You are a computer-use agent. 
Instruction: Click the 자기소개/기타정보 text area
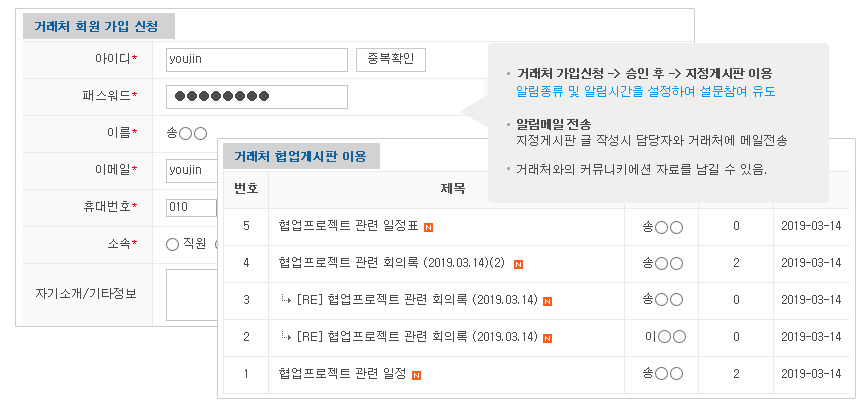coord(192,295)
